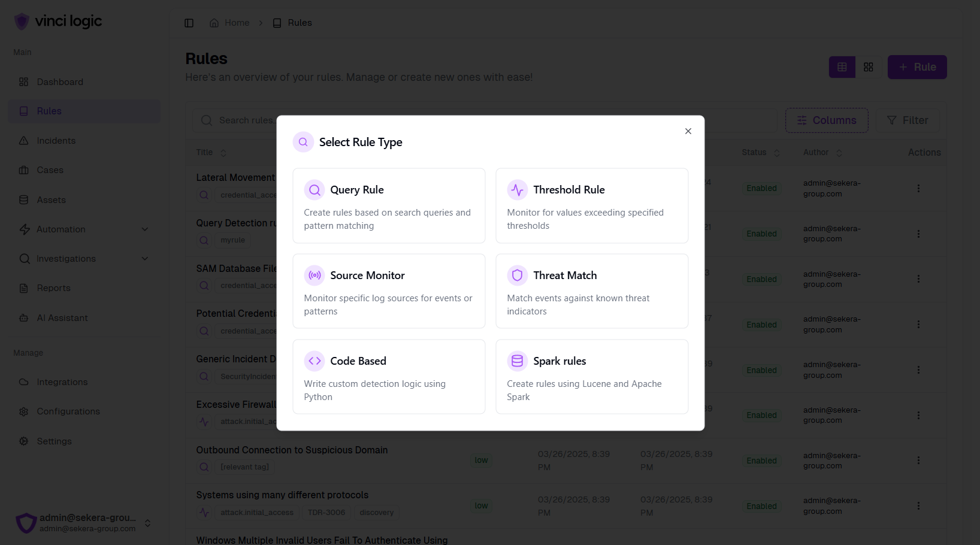980x545 pixels.
Task: Select the Query Rule type card
Action: tap(388, 205)
